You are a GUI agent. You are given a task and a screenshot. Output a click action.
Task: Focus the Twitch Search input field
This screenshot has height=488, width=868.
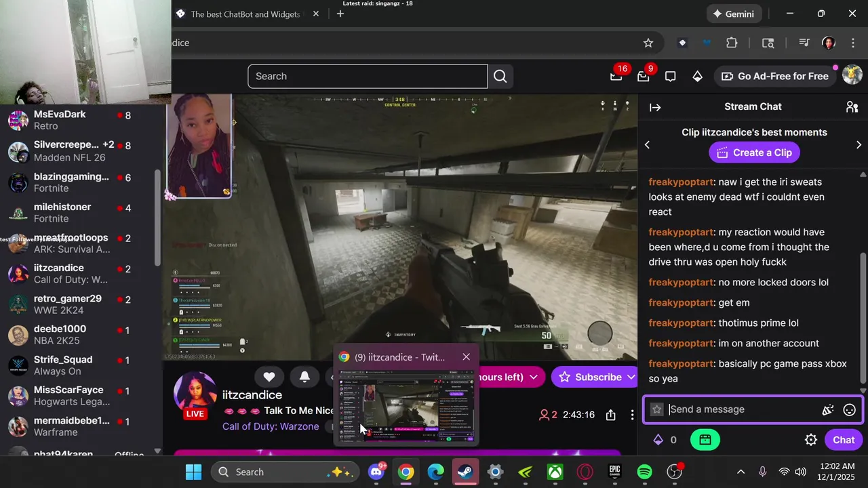pyautogui.click(x=368, y=77)
